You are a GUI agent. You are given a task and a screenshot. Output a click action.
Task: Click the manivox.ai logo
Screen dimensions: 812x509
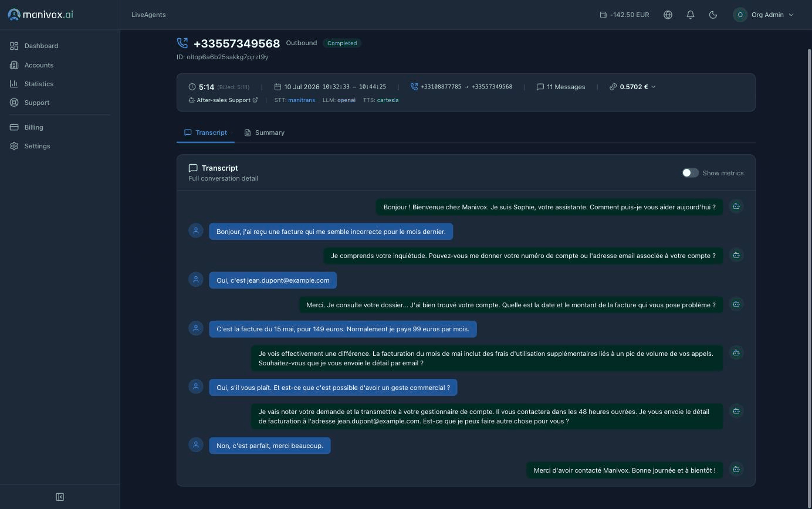[x=40, y=15]
